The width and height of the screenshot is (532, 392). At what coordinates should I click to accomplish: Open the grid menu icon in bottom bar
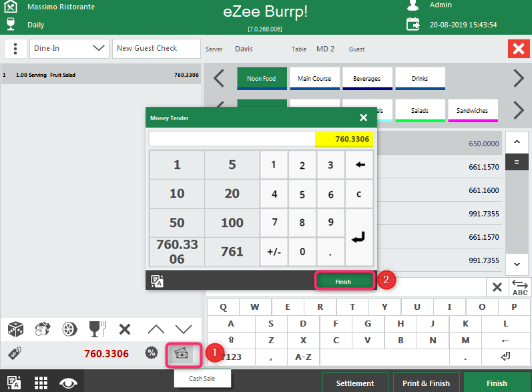[41, 383]
